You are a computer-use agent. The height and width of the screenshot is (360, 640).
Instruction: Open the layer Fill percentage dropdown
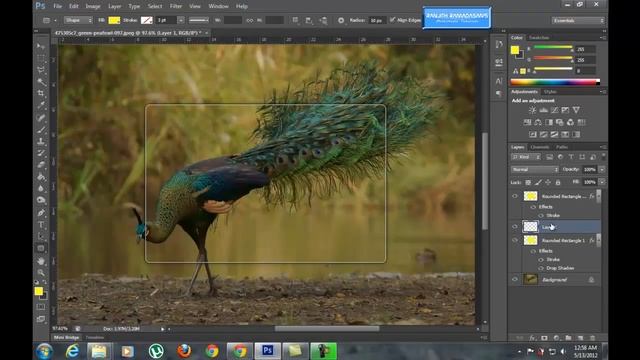[x=602, y=182]
